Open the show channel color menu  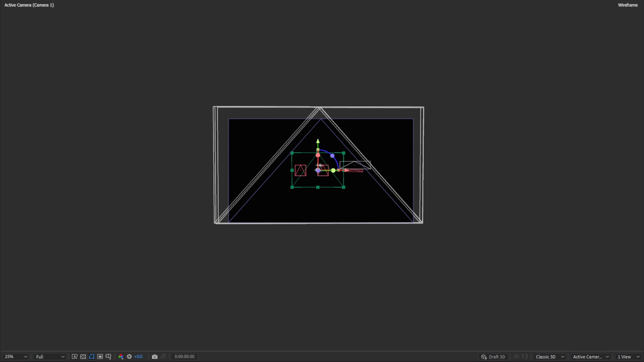pos(121,357)
